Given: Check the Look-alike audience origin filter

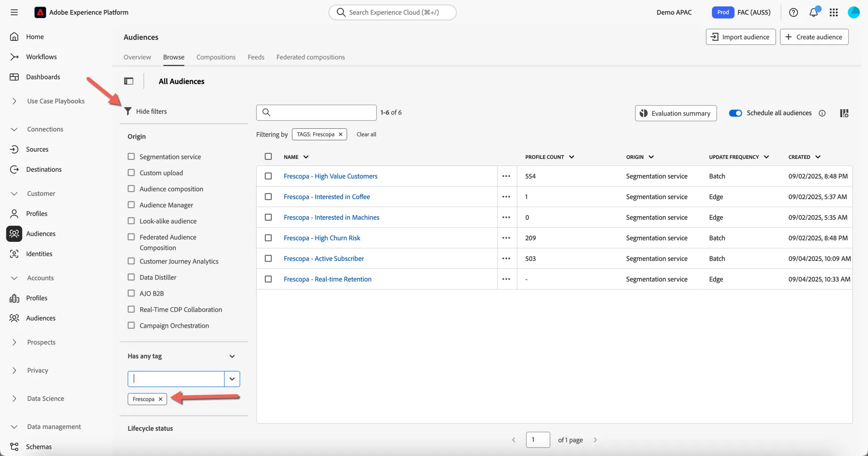Looking at the screenshot, I should (131, 221).
